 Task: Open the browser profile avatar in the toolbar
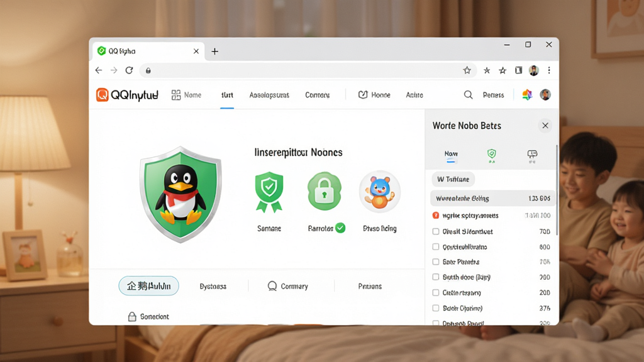[534, 70]
